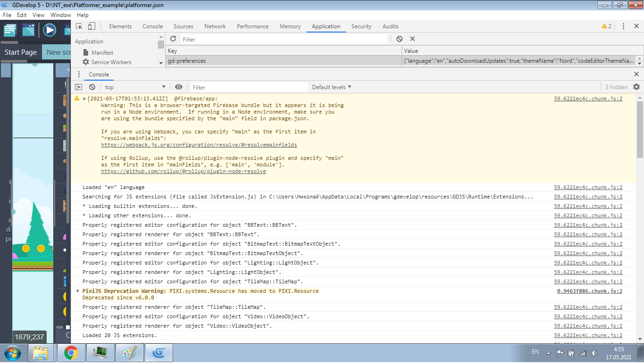
Task: Switch to the Memory tab
Action: click(290, 26)
